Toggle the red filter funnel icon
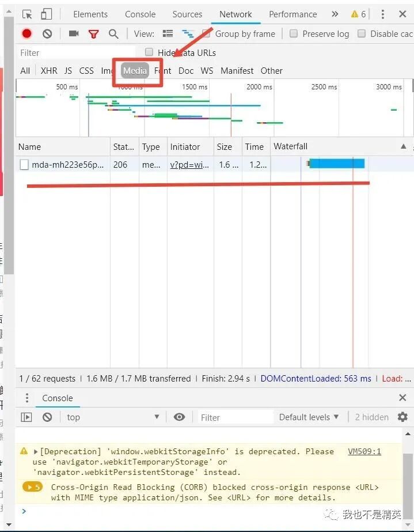This screenshot has height=532, width=414. 94,34
